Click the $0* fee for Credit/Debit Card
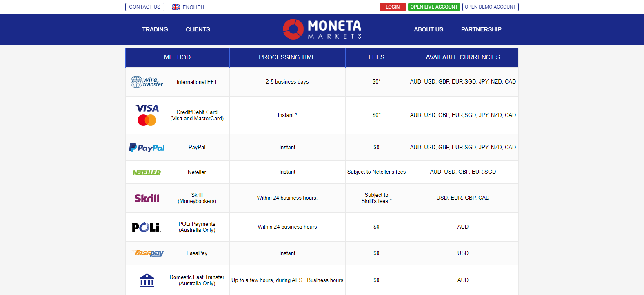Viewport: 644px width, 295px height. coord(376,115)
